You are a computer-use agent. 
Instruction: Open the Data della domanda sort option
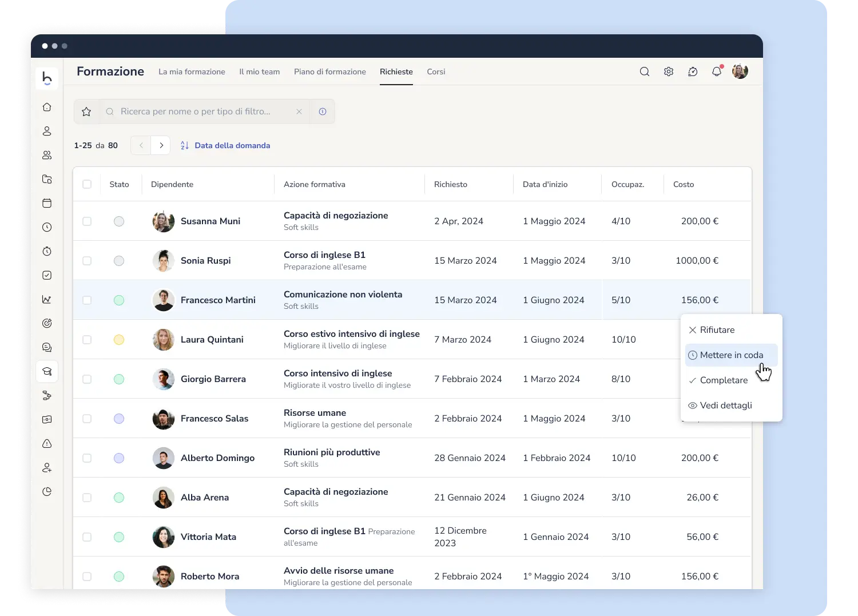(225, 145)
